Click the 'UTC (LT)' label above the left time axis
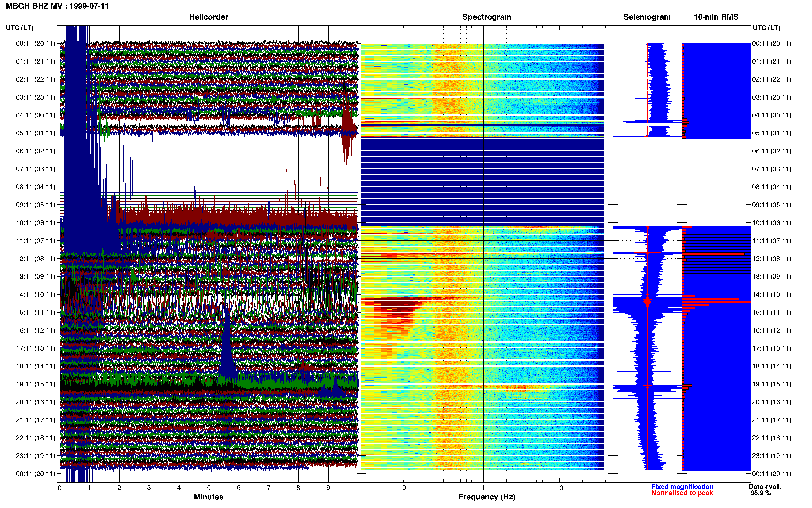Image resolution: width=812 pixels, height=508 pixels. (20, 28)
